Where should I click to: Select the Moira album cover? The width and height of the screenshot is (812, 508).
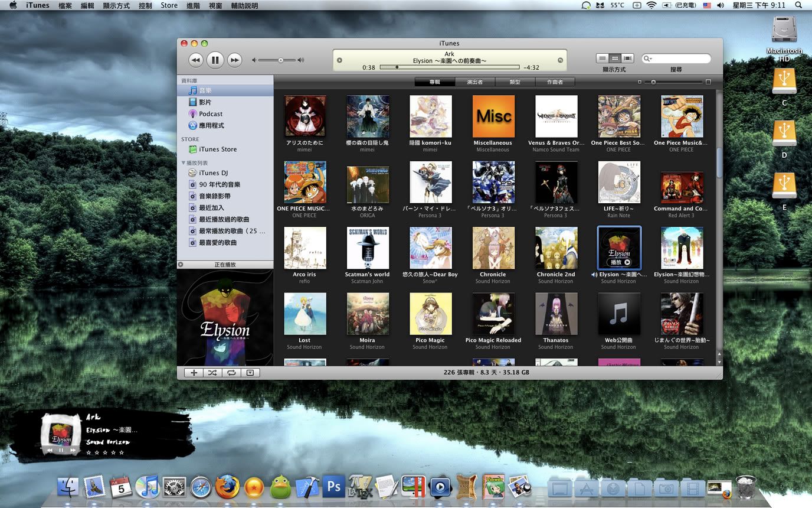tap(368, 314)
